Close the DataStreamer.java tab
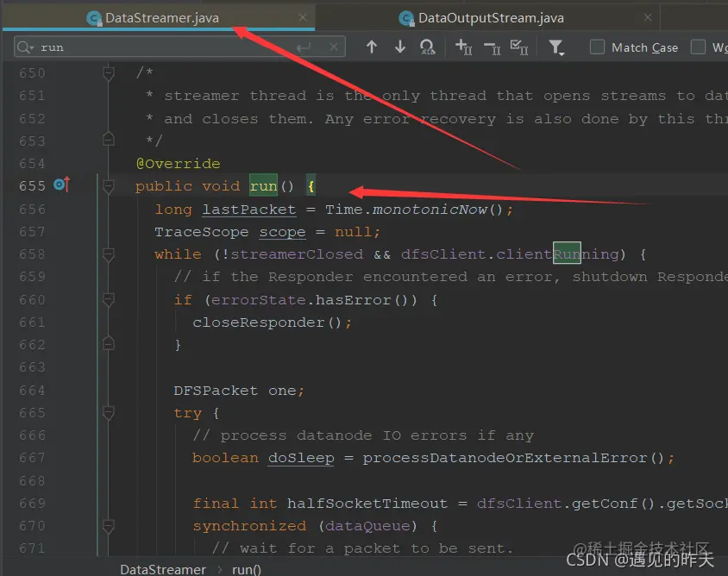 coord(303,17)
